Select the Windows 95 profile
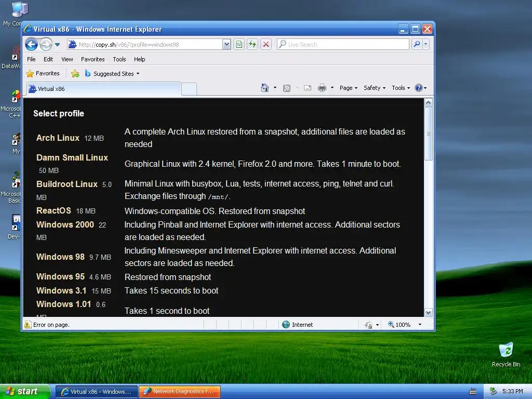 [x=60, y=276]
